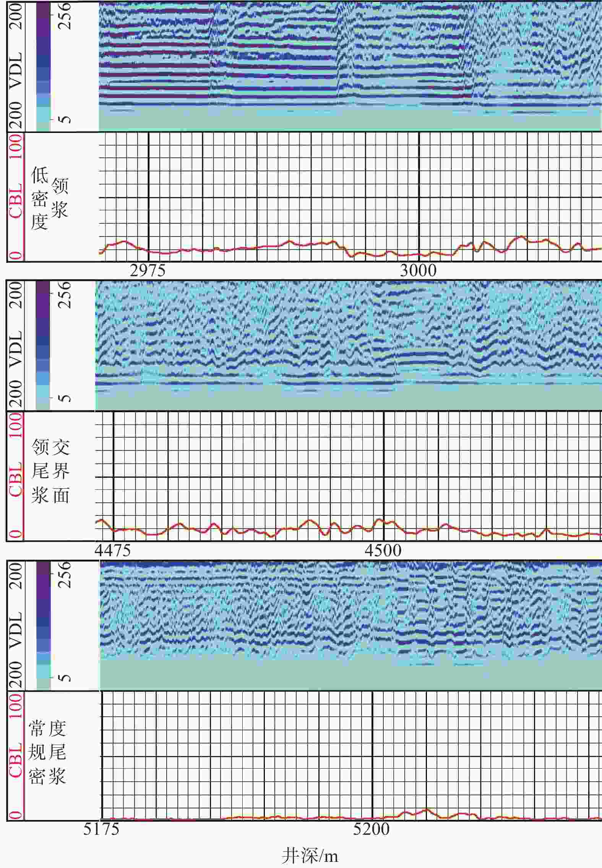The height and width of the screenshot is (868, 602).
Task: Click the red CBL label in top panel
Action: (16, 201)
